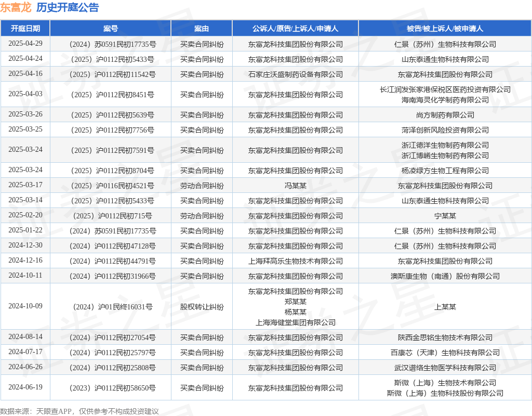Select date cell 2024-10-09
This screenshot has height=416, width=532.
coord(25,306)
